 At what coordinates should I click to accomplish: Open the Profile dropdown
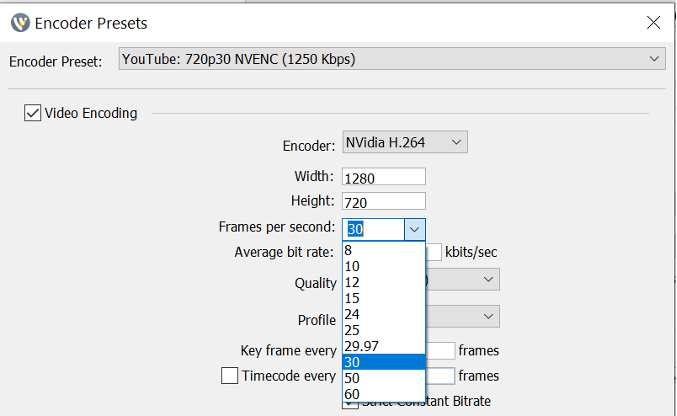462,317
